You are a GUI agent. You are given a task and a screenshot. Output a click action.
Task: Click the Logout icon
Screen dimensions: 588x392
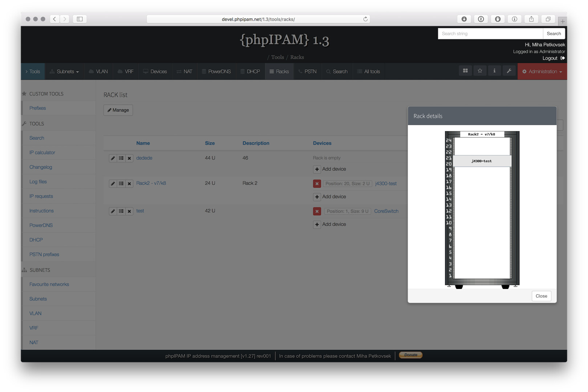point(563,58)
